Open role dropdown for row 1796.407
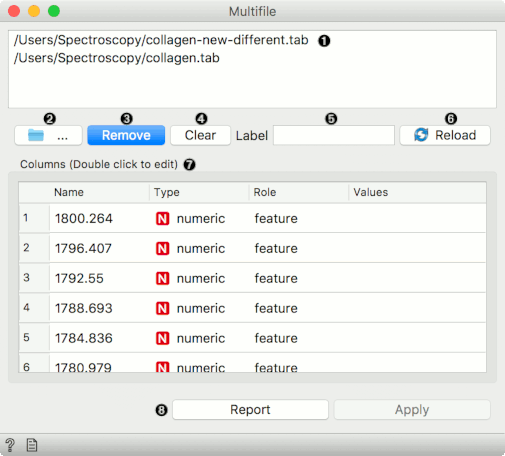 click(299, 249)
